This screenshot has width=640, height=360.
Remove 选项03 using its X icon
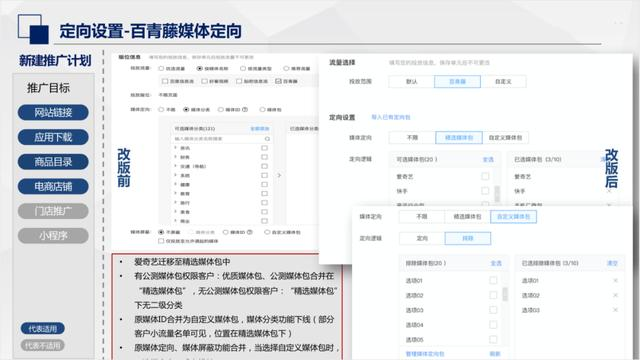[615, 310]
